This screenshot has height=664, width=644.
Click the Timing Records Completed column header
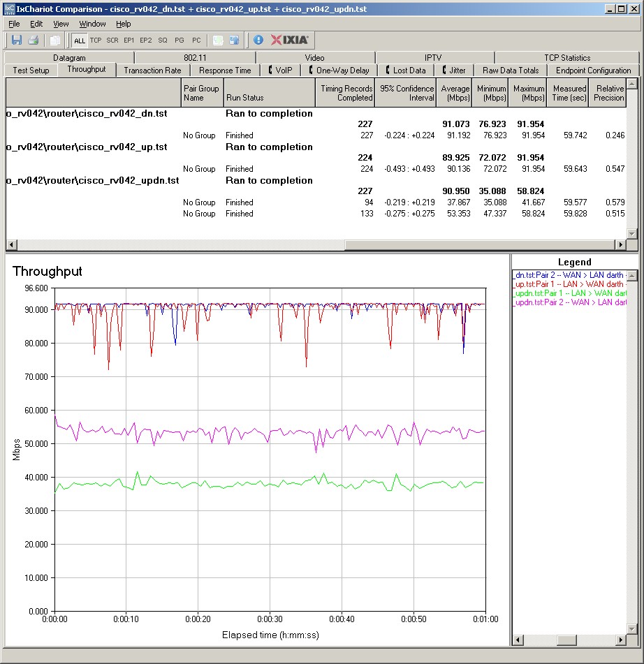point(345,93)
